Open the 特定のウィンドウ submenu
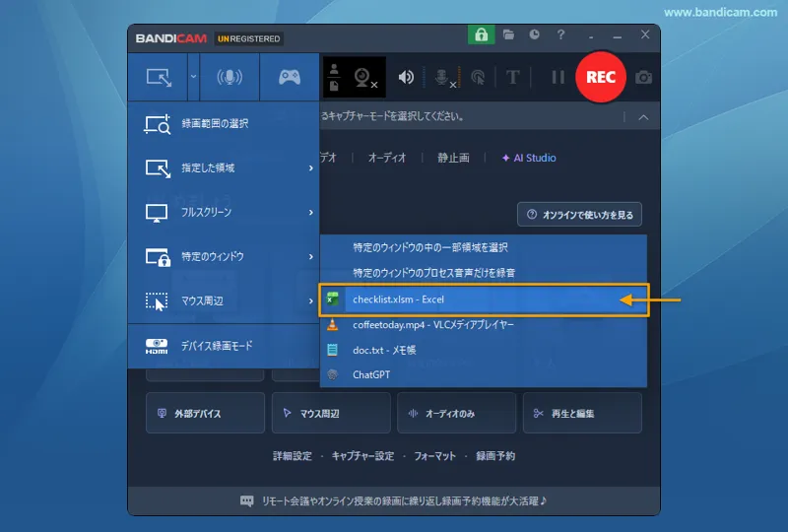The image size is (788, 532). (224, 256)
